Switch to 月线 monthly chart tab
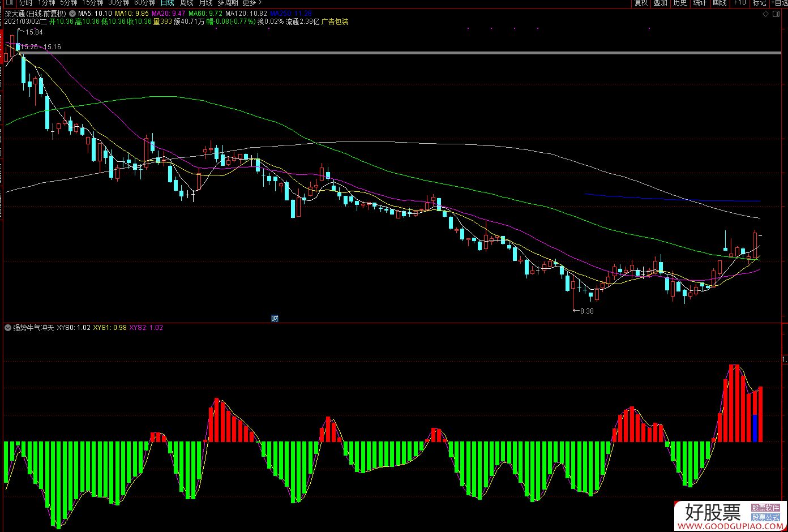 tap(205, 3)
